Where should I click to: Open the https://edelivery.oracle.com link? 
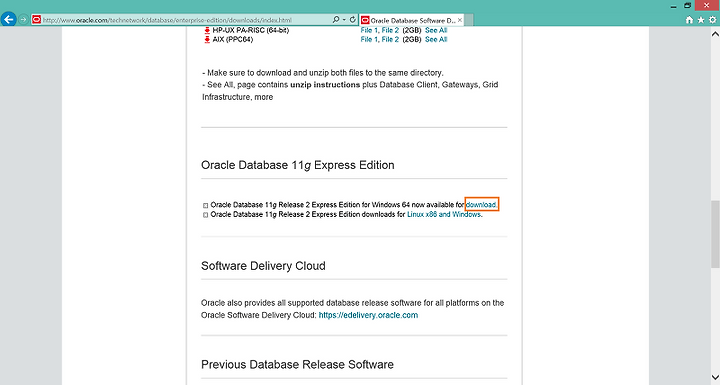pyautogui.click(x=368, y=315)
